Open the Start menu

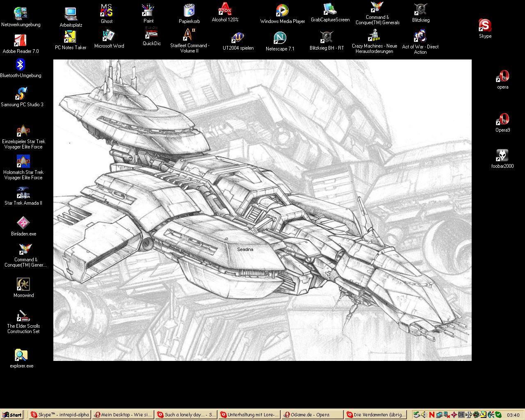[12, 415]
